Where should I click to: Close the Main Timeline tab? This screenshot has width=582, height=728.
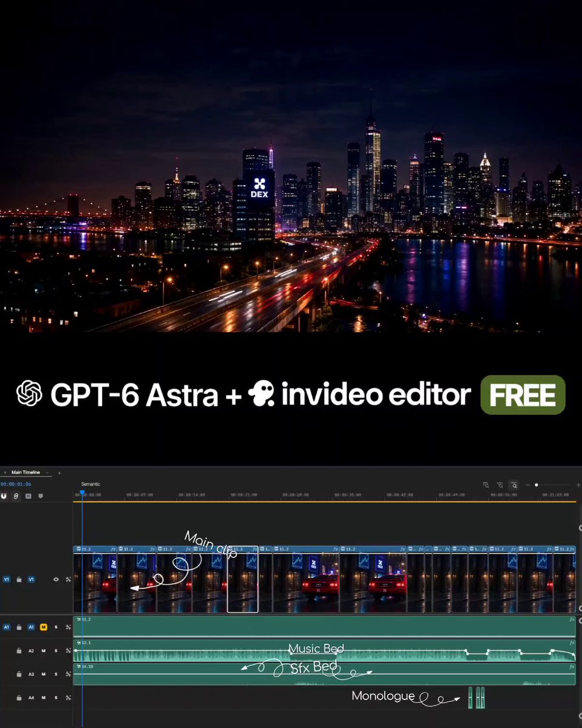(5, 473)
